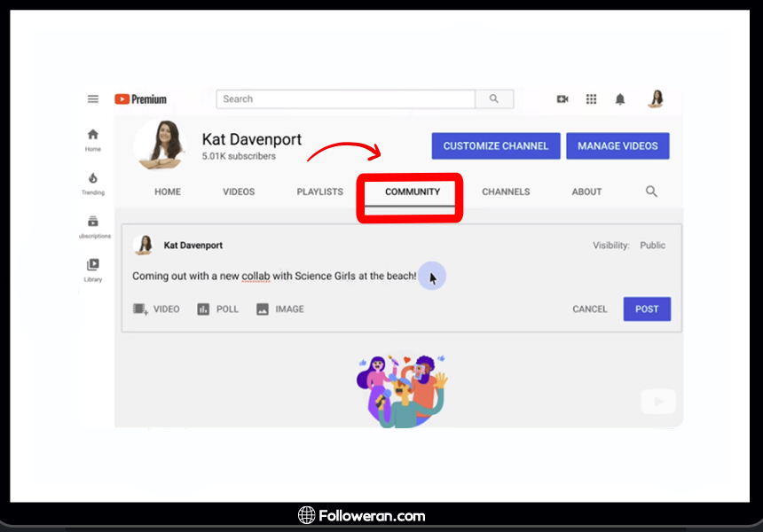
Task: Open Trending in the sidebar
Action: (93, 184)
